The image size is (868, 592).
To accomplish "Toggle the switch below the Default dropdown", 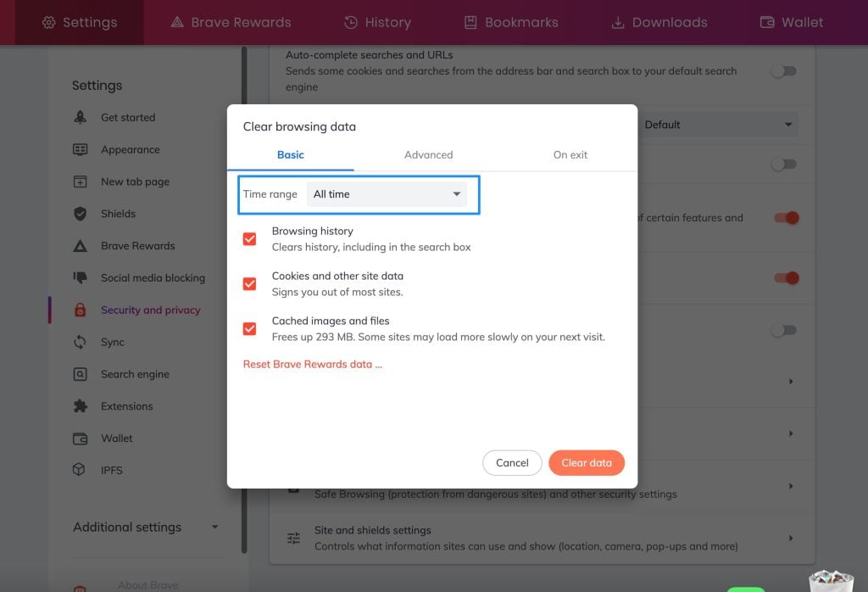I will (785, 165).
